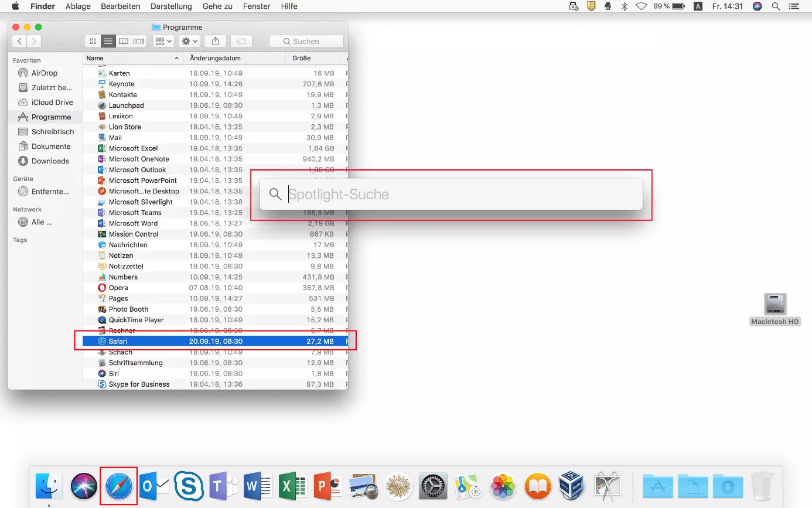Select QuickTime Player in the file list
This screenshot has width=812, height=508.
coord(215,320)
